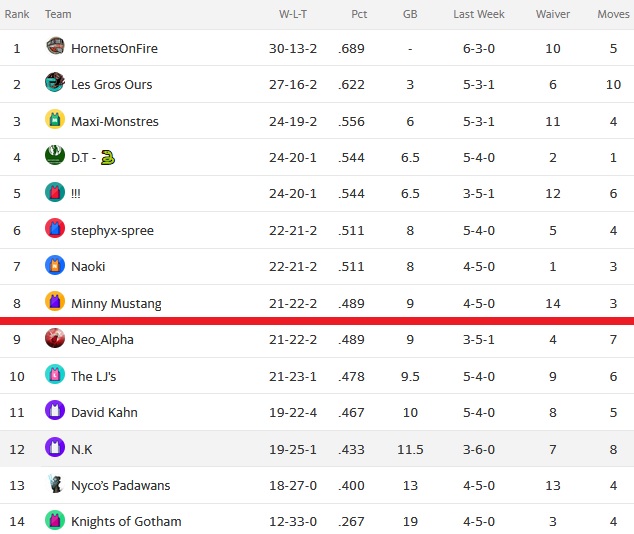The width and height of the screenshot is (634, 534).
Task: Click the HornetsOnFire team logo
Action: [x=55, y=46]
